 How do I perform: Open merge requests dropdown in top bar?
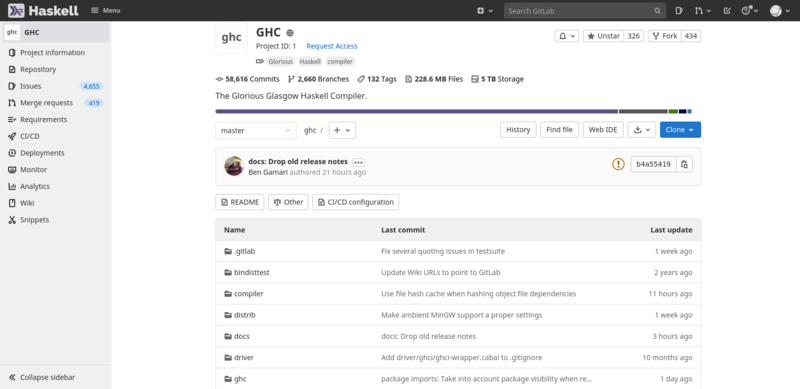coord(702,11)
